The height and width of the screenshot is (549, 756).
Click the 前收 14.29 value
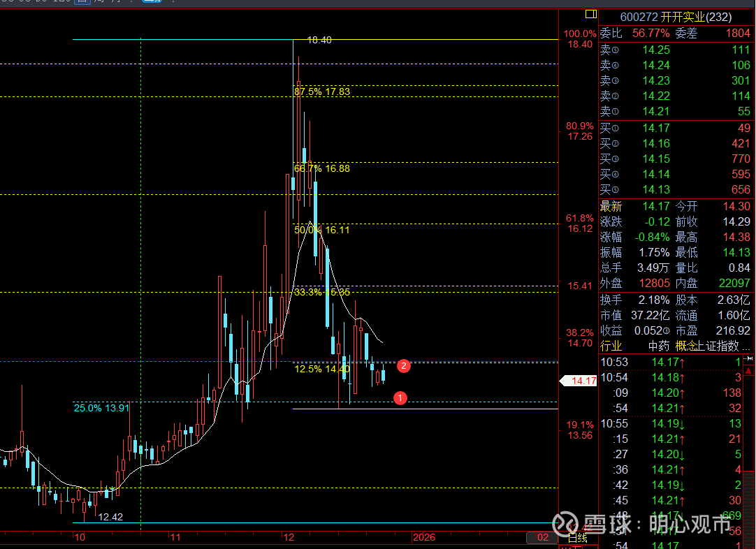tap(736, 221)
